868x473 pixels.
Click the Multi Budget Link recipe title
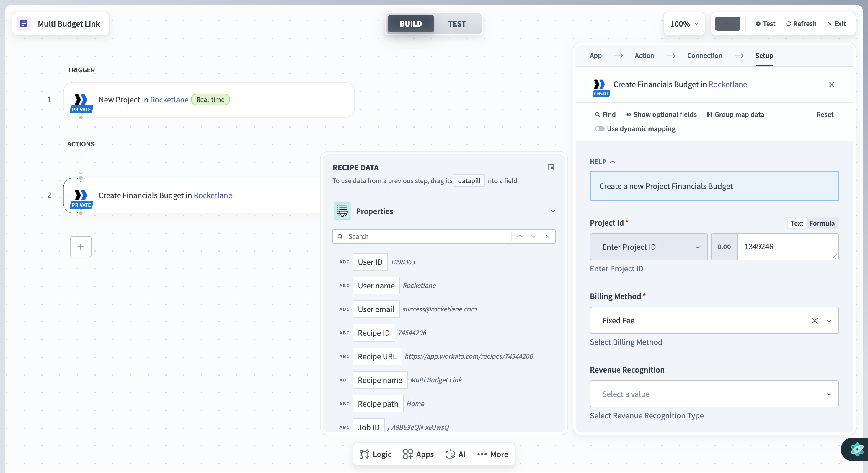point(69,24)
